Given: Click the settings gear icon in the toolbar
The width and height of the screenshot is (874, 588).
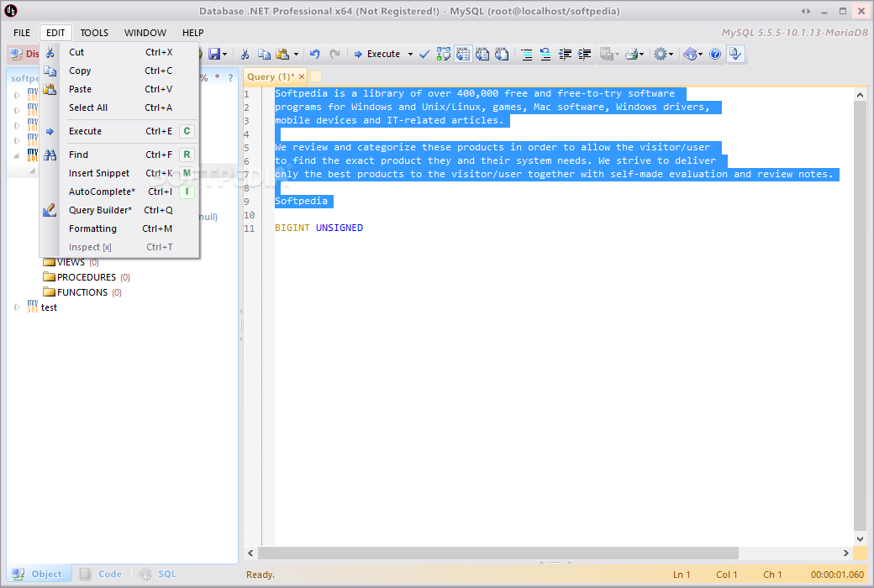Looking at the screenshot, I should [661, 54].
